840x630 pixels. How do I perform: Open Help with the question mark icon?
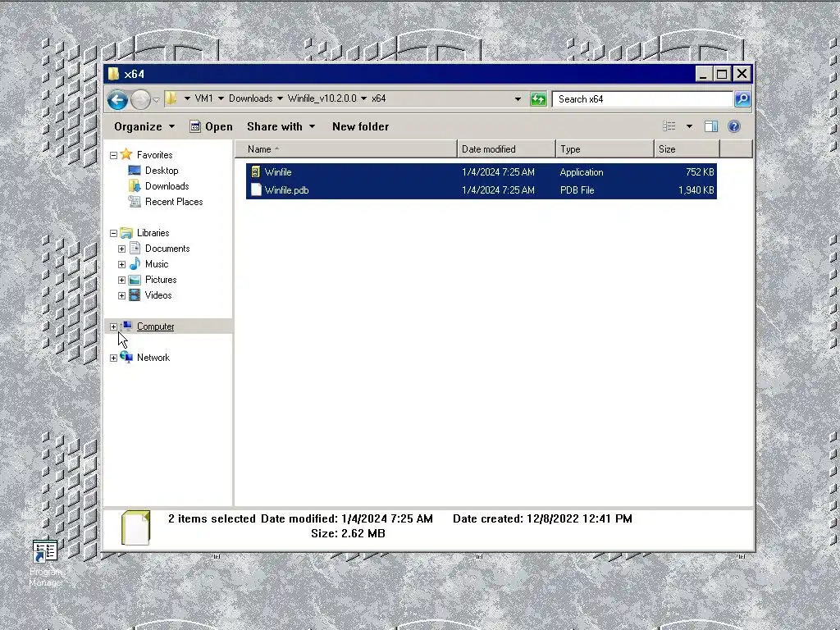pos(734,126)
